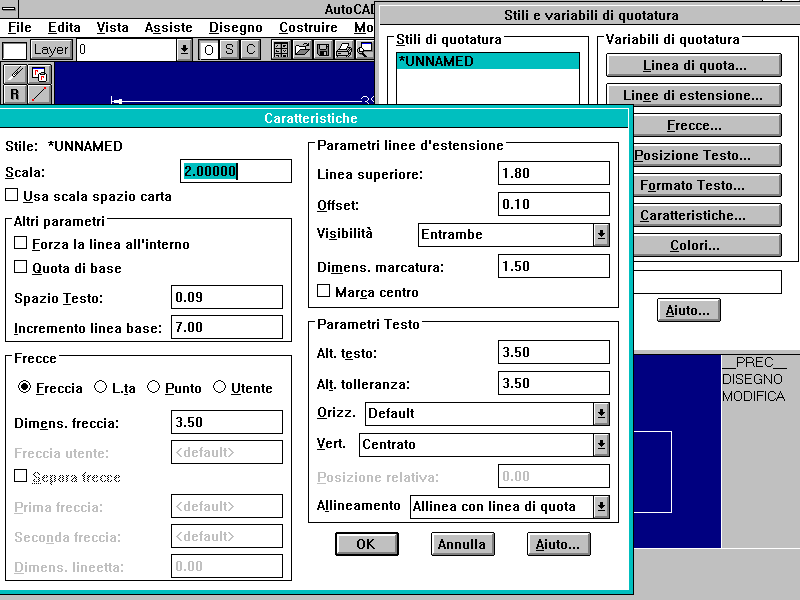800x600 pixels.
Task: Open the Disegno menu
Action: coord(236,27)
